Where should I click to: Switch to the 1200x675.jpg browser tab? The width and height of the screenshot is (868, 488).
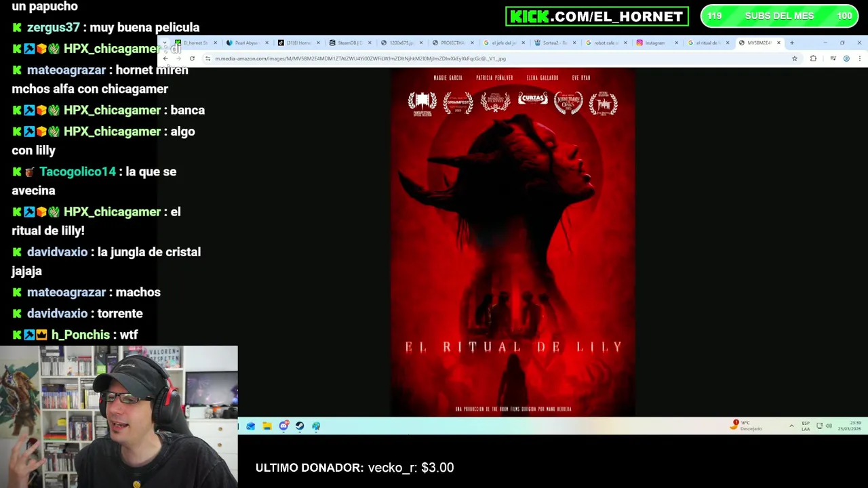click(401, 43)
